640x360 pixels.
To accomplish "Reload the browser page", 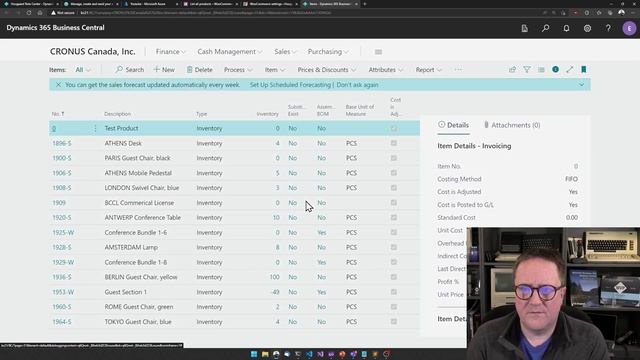I will click(x=29, y=13).
